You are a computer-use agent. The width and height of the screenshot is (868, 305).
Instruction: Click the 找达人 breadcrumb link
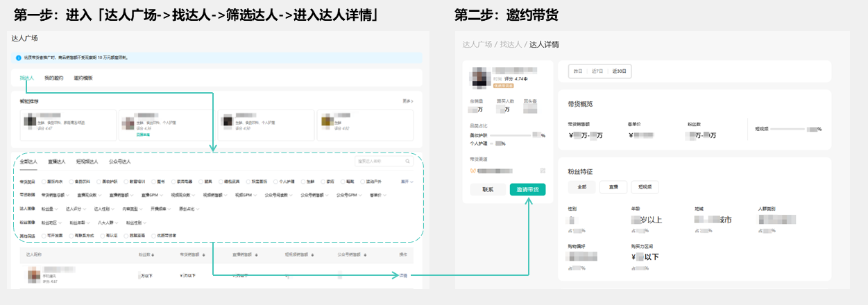pos(511,44)
